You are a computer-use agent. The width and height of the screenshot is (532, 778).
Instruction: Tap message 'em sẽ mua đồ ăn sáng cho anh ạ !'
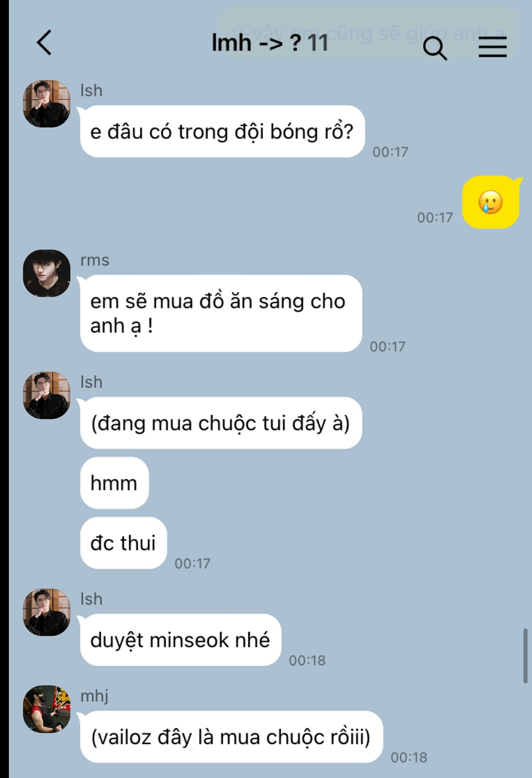pyautogui.click(x=221, y=313)
